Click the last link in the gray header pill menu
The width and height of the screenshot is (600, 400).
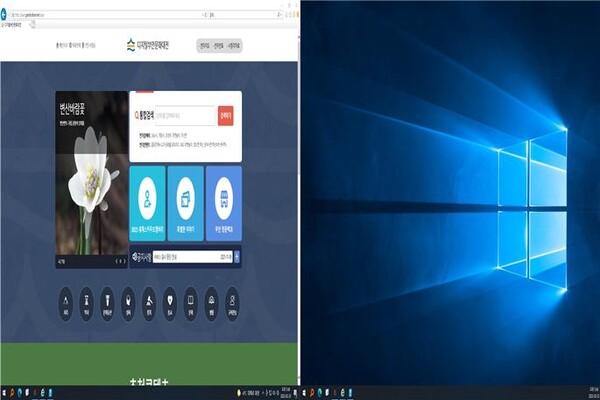(x=232, y=46)
